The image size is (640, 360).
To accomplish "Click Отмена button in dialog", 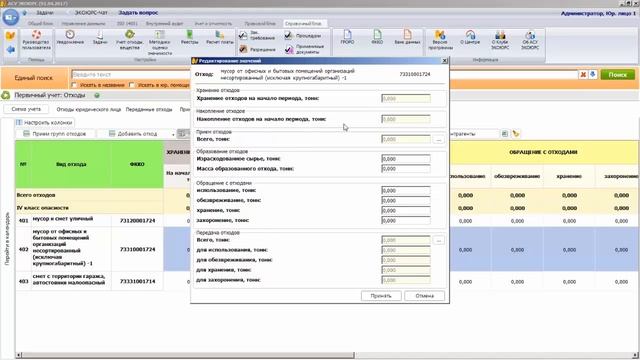I will click(424, 296).
